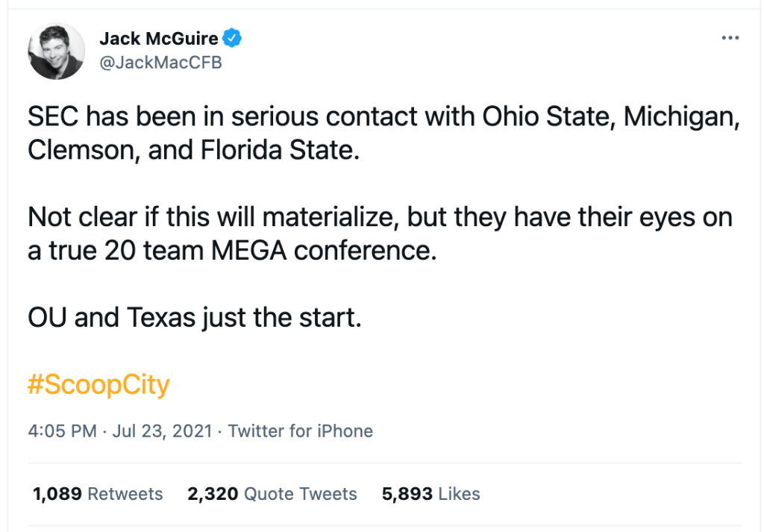
Task: Click 'SEC' at the start of the tweet
Action: click(x=52, y=116)
